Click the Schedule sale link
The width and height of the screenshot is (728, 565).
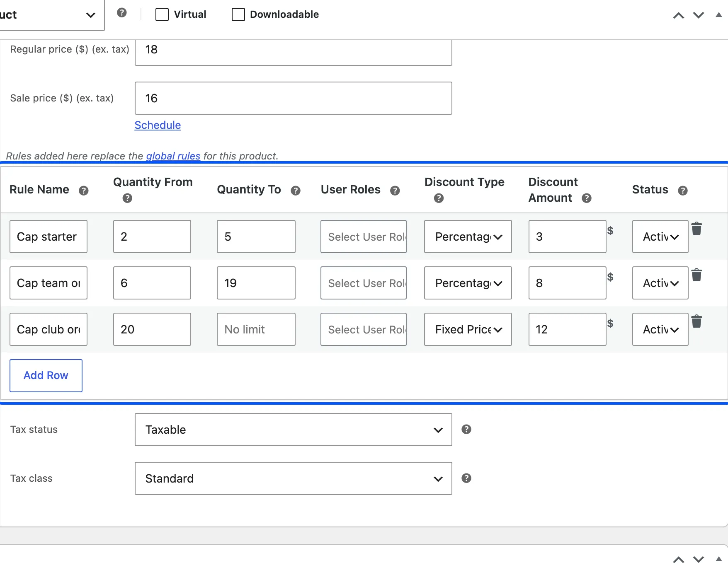(x=158, y=125)
